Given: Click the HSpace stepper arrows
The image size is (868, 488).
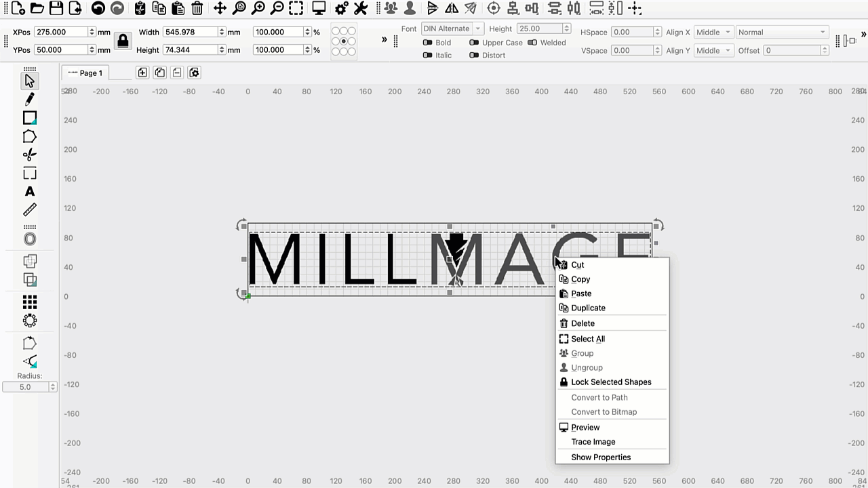Looking at the screenshot, I should click(x=657, y=32).
